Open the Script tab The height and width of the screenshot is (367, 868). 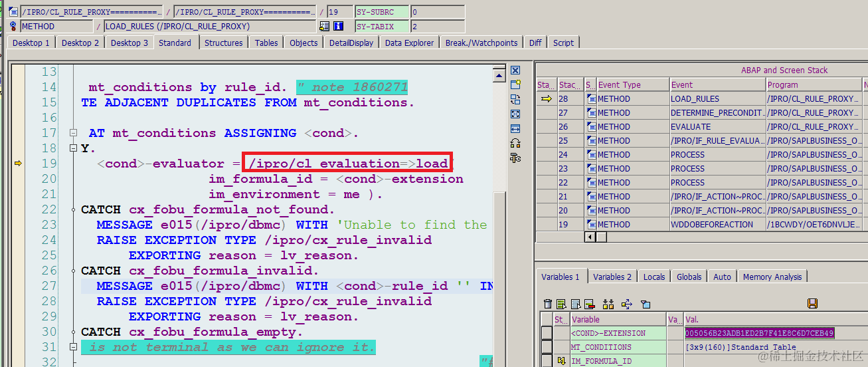coord(563,43)
